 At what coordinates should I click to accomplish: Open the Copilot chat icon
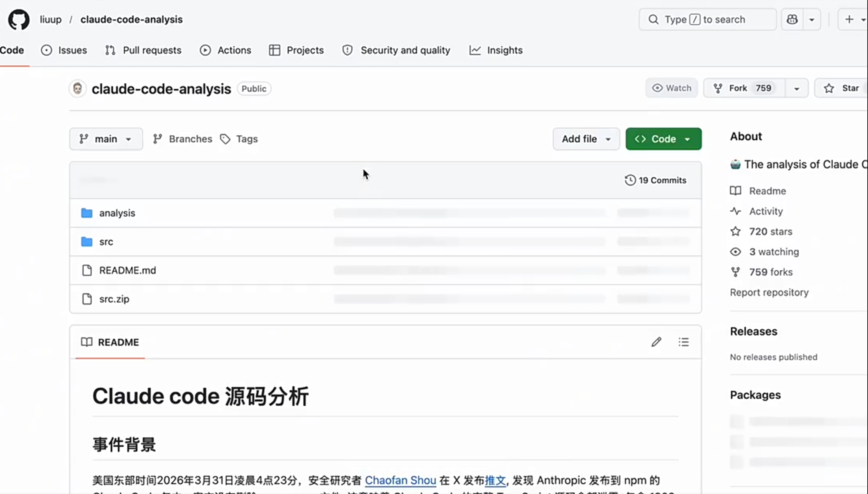tap(792, 20)
